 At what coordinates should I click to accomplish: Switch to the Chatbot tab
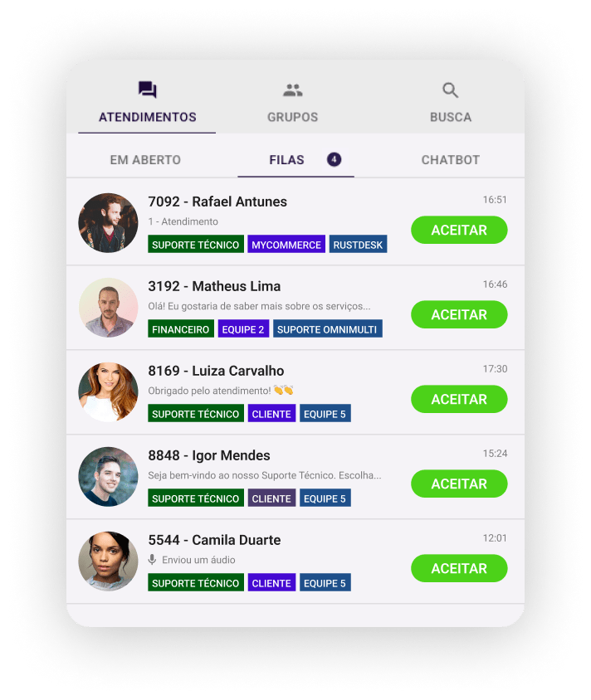[450, 160]
